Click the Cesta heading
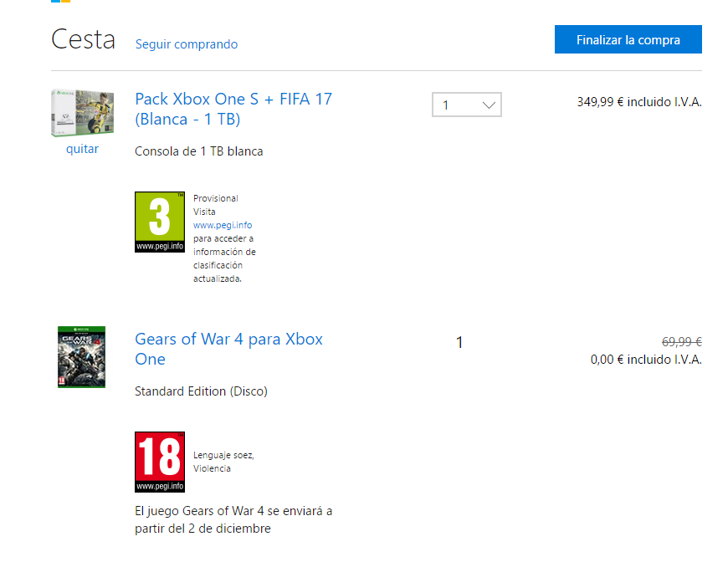The height and width of the screenshot is (562, 728). pyautogui.click(x=83, y=39)
